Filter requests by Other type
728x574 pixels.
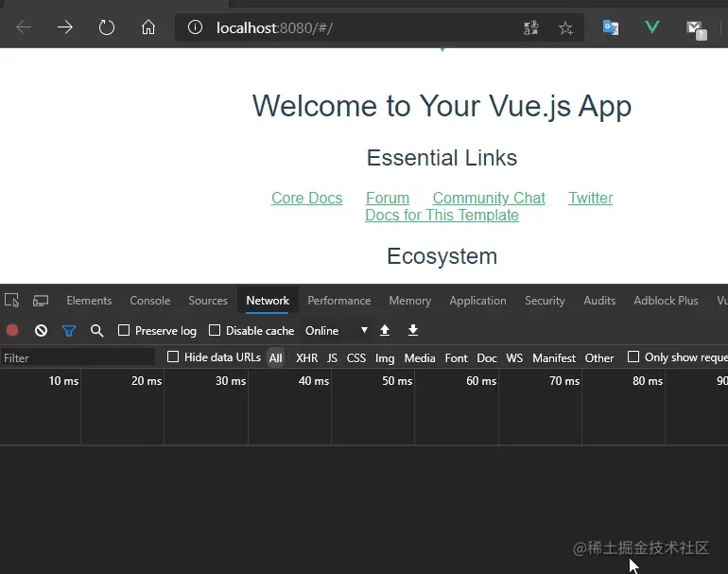click(598, 358)
